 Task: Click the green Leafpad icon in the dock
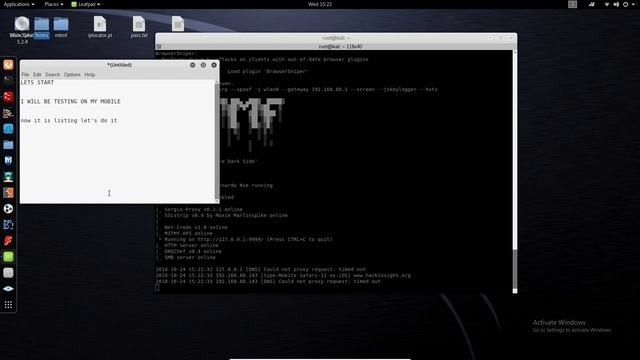[8, 257]
